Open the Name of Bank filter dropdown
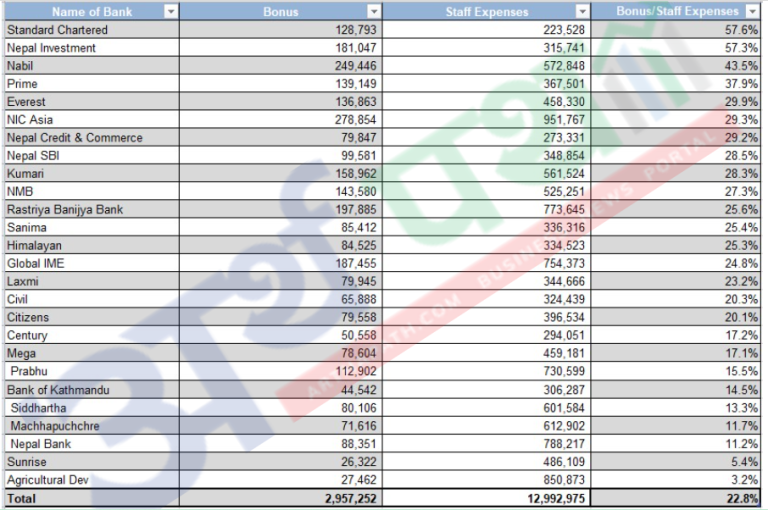This screenshot has width=768, height=510. (x=170, y=12)
